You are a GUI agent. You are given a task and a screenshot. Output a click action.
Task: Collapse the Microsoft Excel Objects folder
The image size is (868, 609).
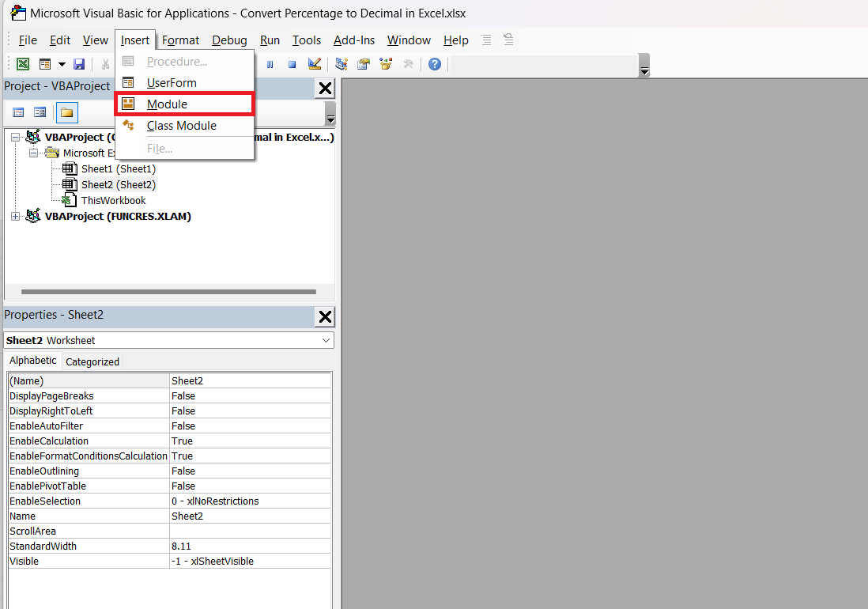click(34, 153)
